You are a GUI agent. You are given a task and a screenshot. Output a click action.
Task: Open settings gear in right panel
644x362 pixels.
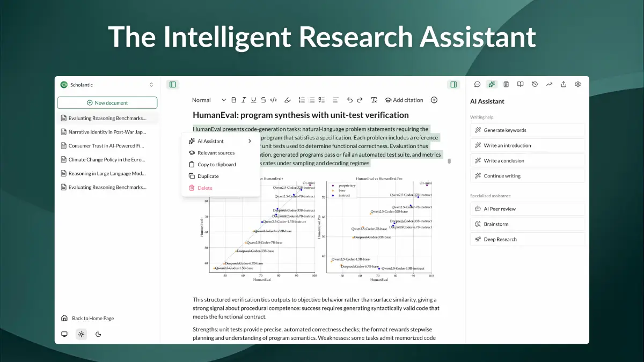[x=578, y=84]
